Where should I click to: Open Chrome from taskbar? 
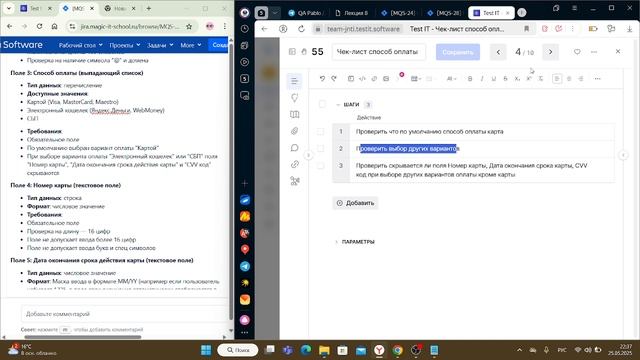tap(397, 350)
